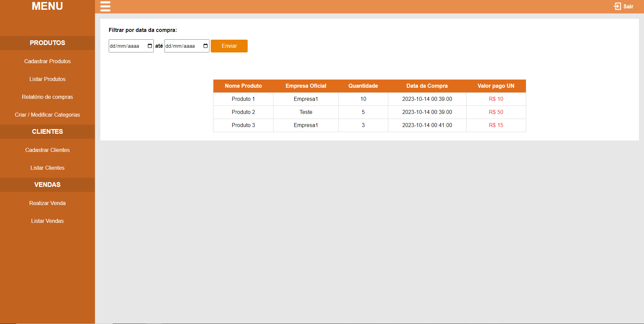644x324 pixels.
Task: Select Cadastrar Produtos in the sidebar
Action: tap(47, 61)
